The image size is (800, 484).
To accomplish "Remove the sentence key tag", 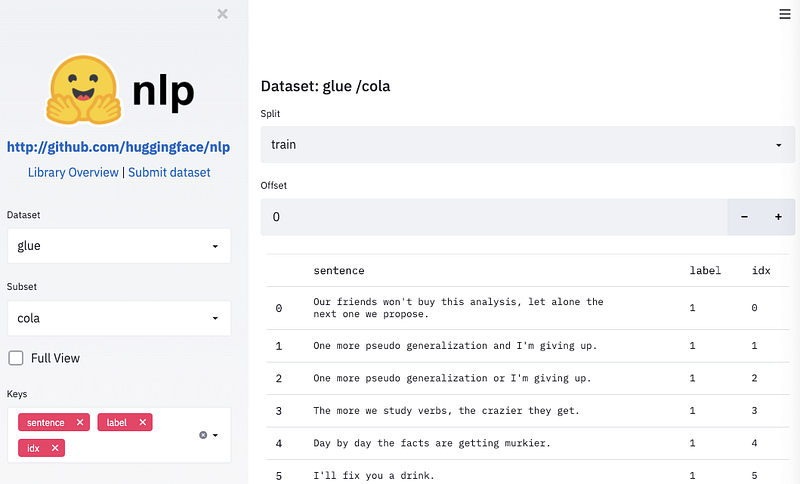I will tap(80, 423).
